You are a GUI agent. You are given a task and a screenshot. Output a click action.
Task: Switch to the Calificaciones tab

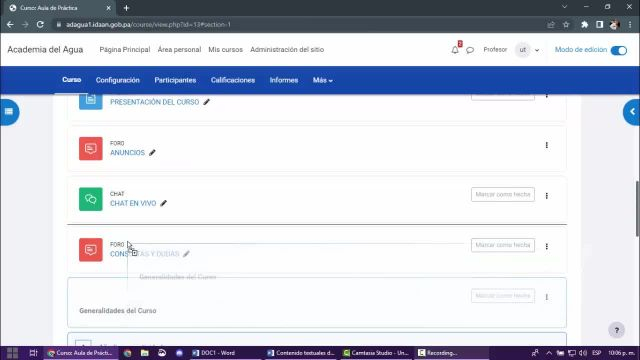233,80
